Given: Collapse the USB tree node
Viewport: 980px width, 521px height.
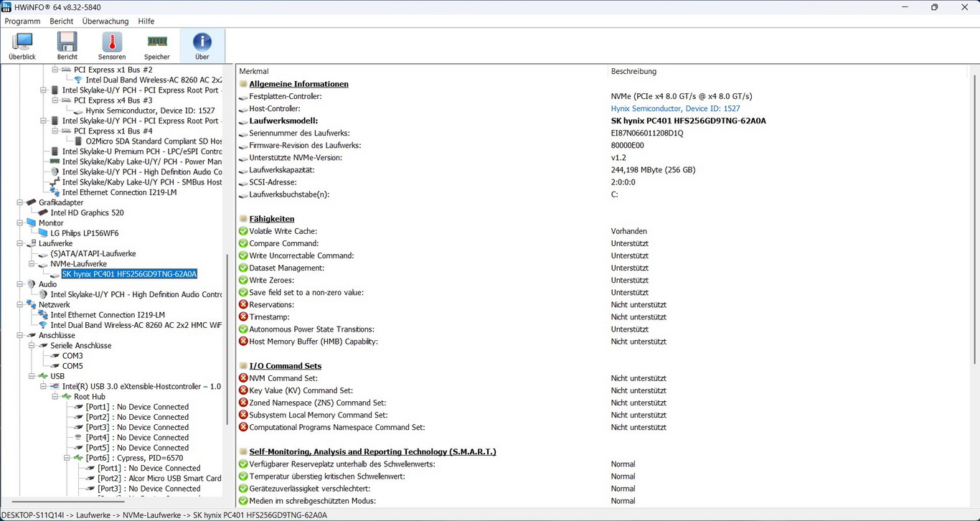Looking at the screenshot, I should 32,376.
